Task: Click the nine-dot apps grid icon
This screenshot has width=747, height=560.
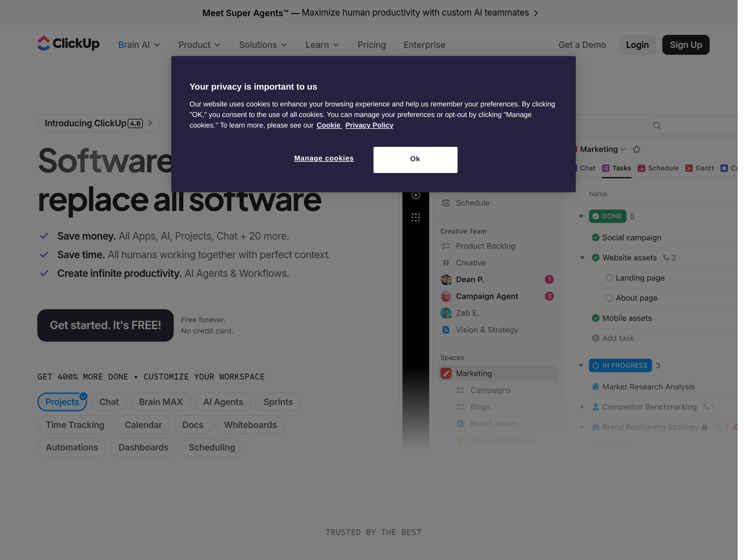Action: [416, 217]
